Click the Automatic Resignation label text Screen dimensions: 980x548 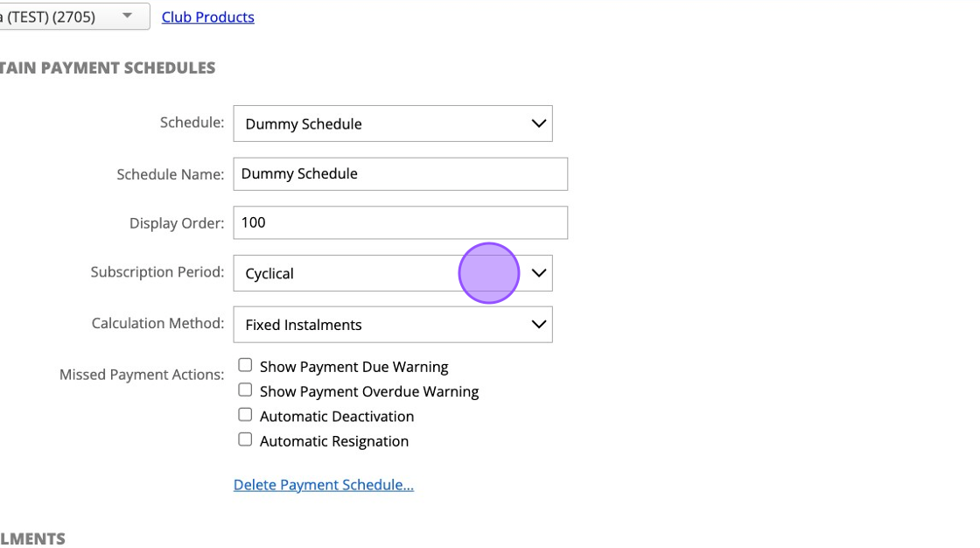coord(334,442)
